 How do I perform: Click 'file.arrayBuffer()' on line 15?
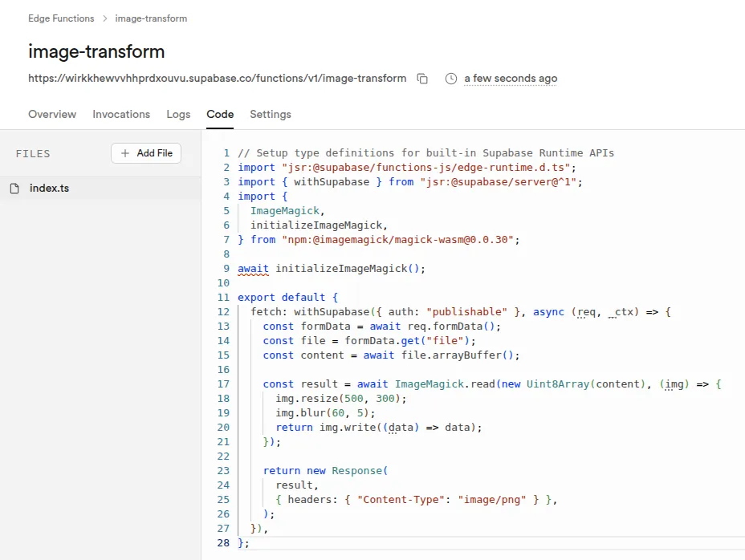tap(458, 355)
